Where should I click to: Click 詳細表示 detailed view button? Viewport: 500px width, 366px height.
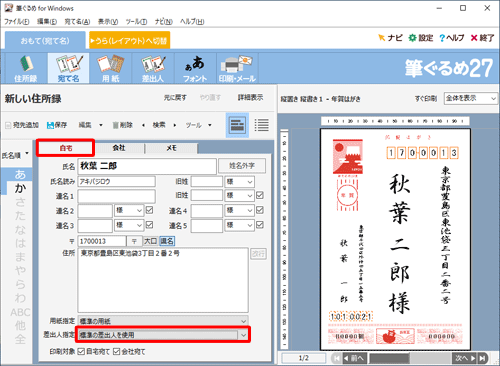(250, 97)
